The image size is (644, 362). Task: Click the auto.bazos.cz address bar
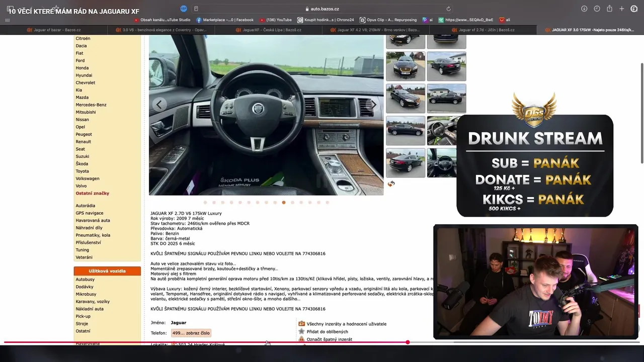coord(322,9)
